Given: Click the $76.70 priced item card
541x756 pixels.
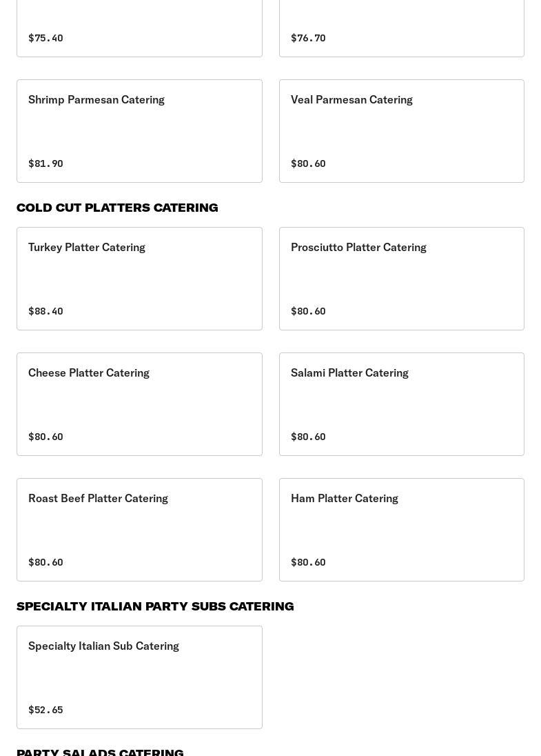Looking at the screenshot, I should (402, 28).
